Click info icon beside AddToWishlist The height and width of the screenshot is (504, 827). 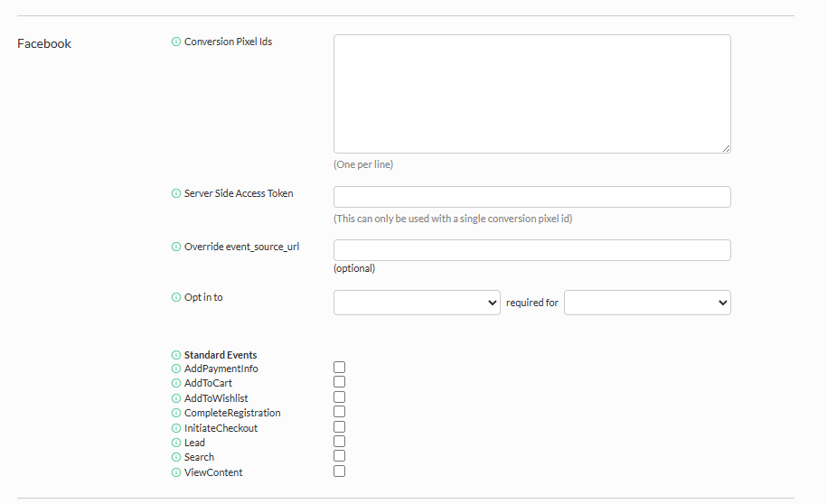coord(176,398)
